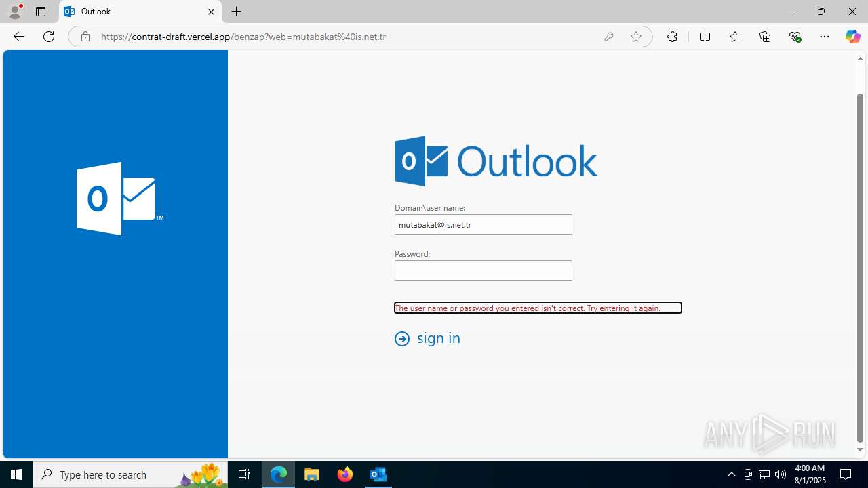Open Browser essentials heart icon
This screenshot has width=868, height=488.
pos(795,37)
